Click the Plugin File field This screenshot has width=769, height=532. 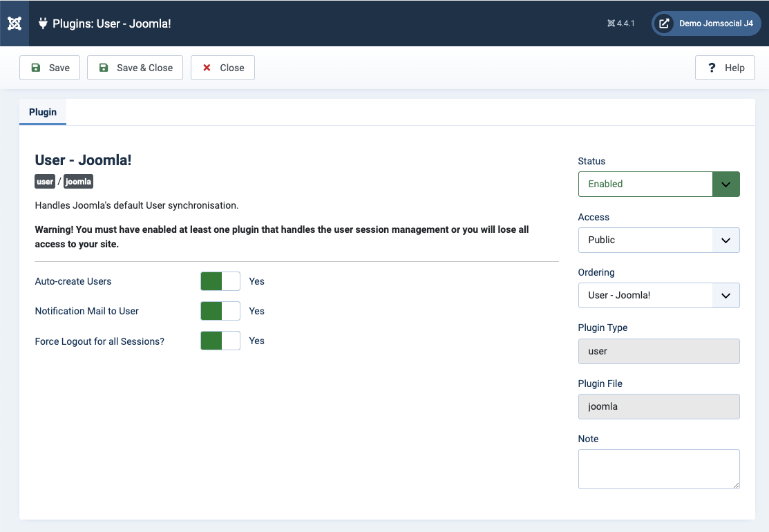coord(658,406)
